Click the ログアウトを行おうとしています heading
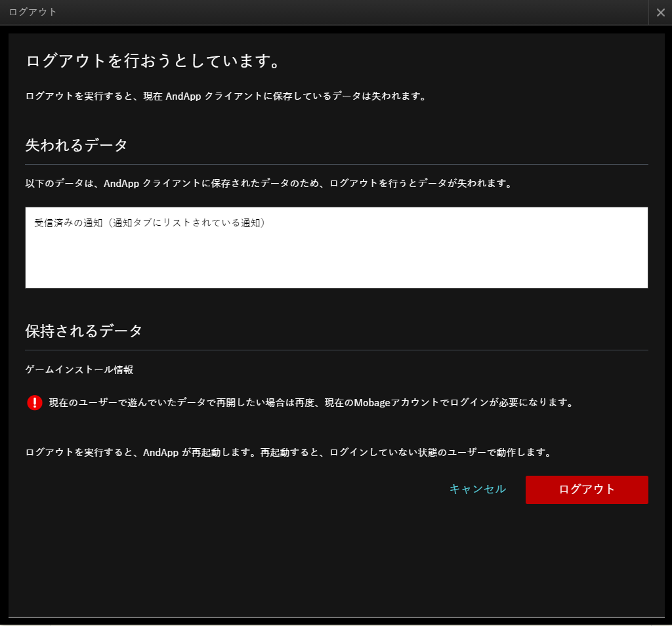Screen dimensions: 672x626 click(x=154, y=61)
